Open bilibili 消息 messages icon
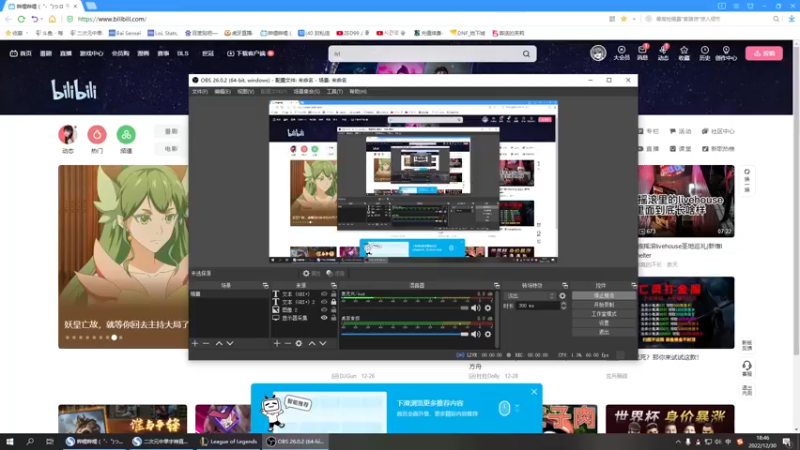 [642, 53]
